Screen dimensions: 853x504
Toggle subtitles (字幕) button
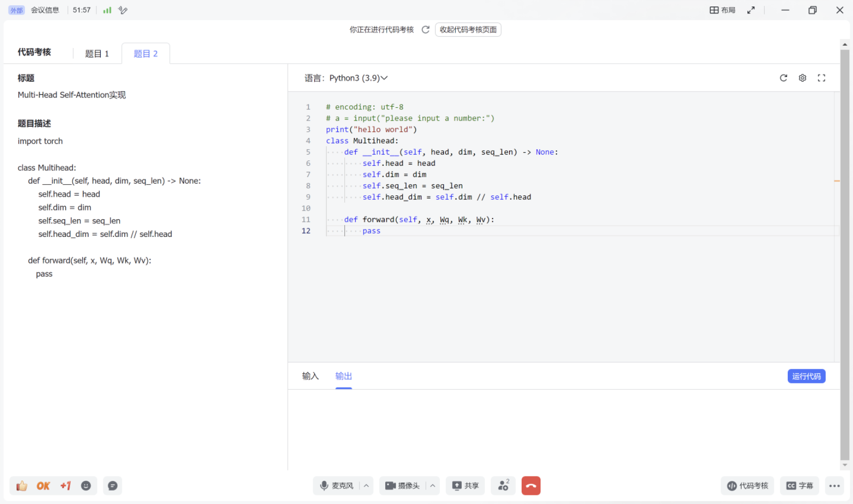click(x=800, y=486)
